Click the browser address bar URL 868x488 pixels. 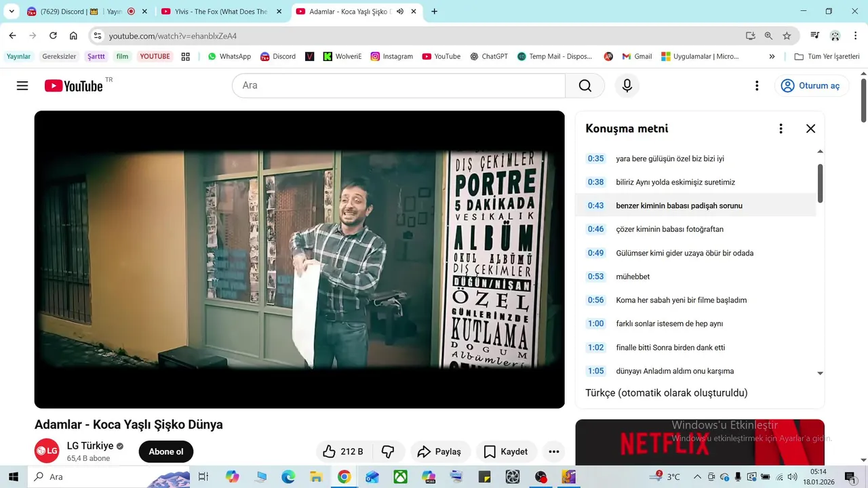pyautogui.click(x=173, y=36)
